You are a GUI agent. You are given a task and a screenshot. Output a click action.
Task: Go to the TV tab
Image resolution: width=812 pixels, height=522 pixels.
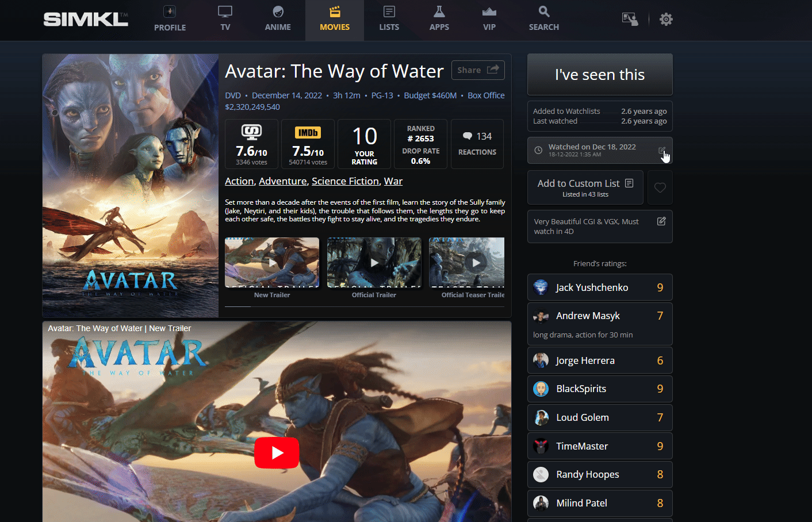pyautogui.click(x=225, y=19)
